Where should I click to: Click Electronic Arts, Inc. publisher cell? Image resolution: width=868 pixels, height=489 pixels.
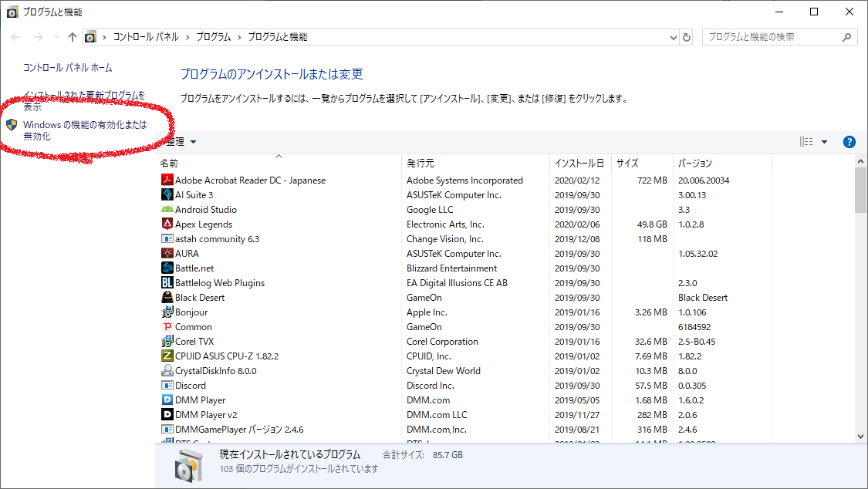[x=445, y=224]
